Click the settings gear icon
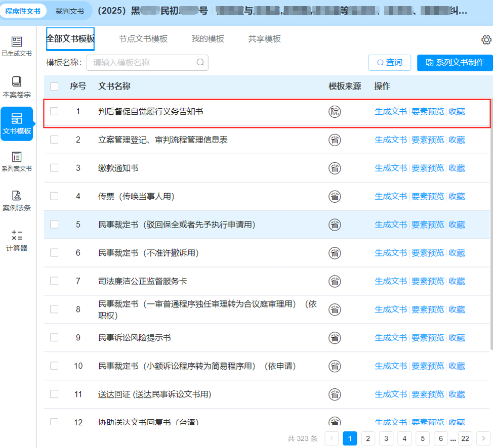The width and height of the screenshot is (493, 448). tap(486, 40)
